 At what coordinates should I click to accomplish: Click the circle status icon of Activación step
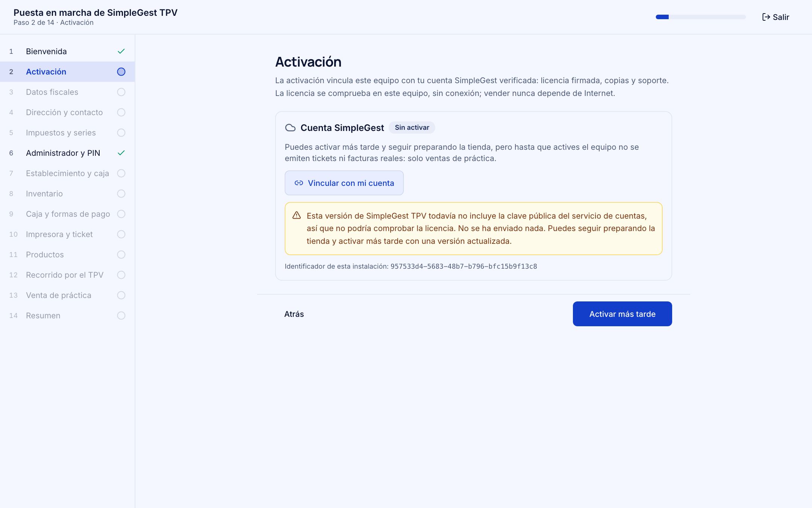coord(121,71)
